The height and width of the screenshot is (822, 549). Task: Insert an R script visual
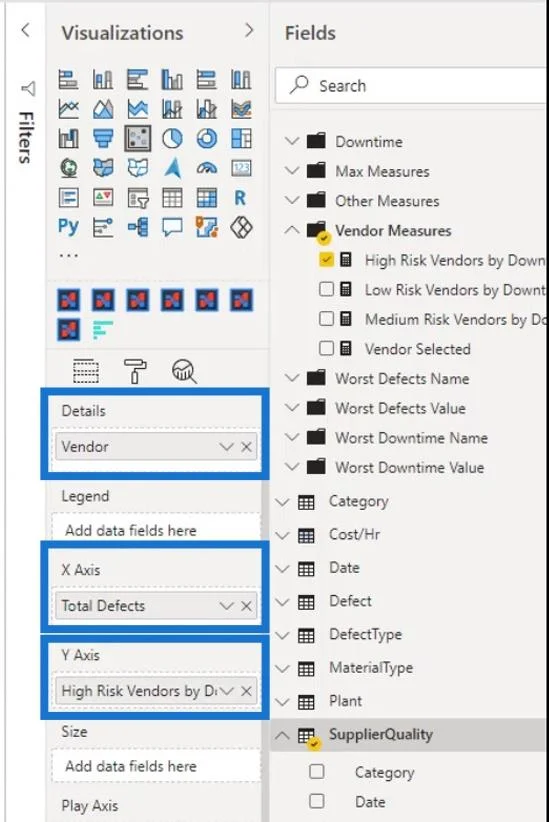point(240,198)
